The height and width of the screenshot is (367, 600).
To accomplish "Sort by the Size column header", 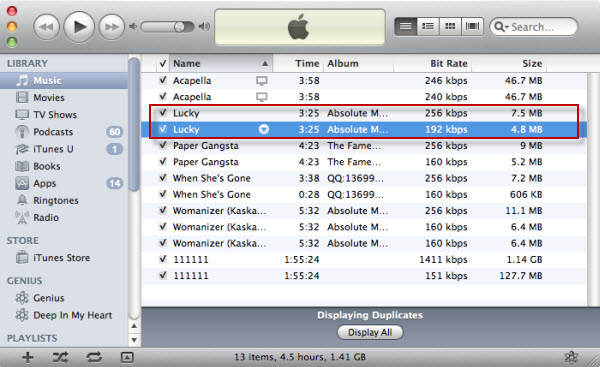I will [x=509, y=64].
